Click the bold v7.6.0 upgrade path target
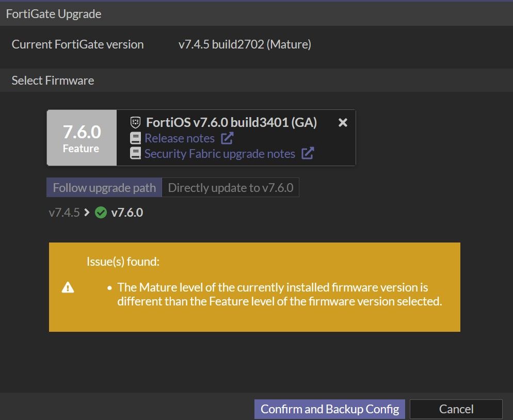This screenshot has width=513, height=420. [127, 213]
